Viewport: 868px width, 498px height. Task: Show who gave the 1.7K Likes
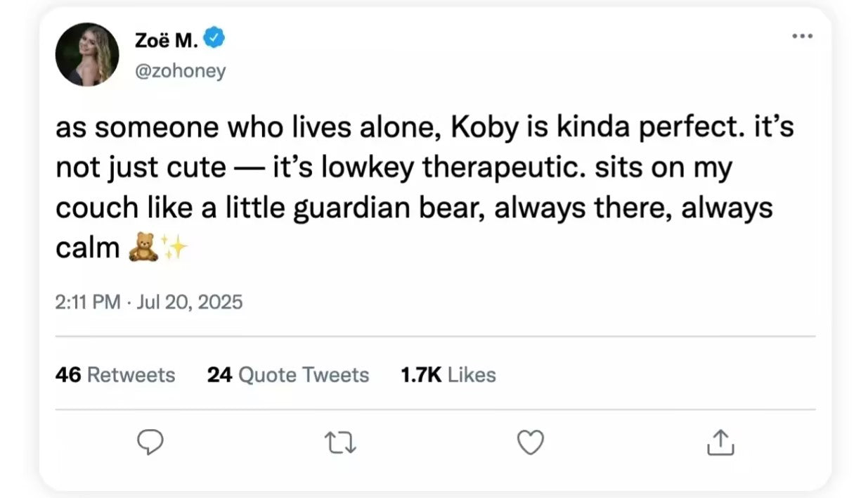point(448,375)
